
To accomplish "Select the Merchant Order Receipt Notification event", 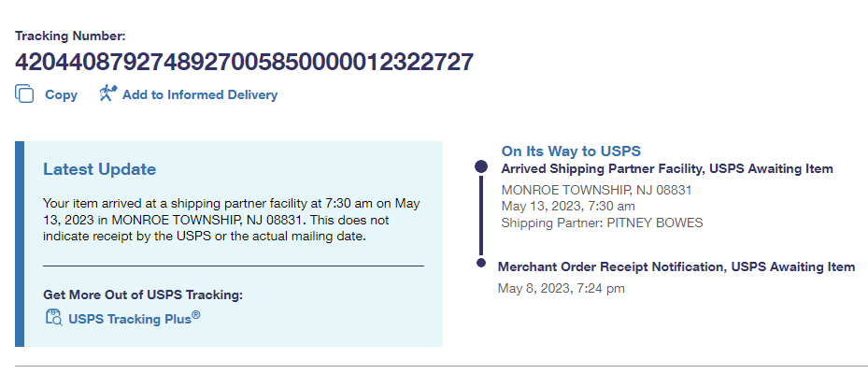I will point(676,266).
